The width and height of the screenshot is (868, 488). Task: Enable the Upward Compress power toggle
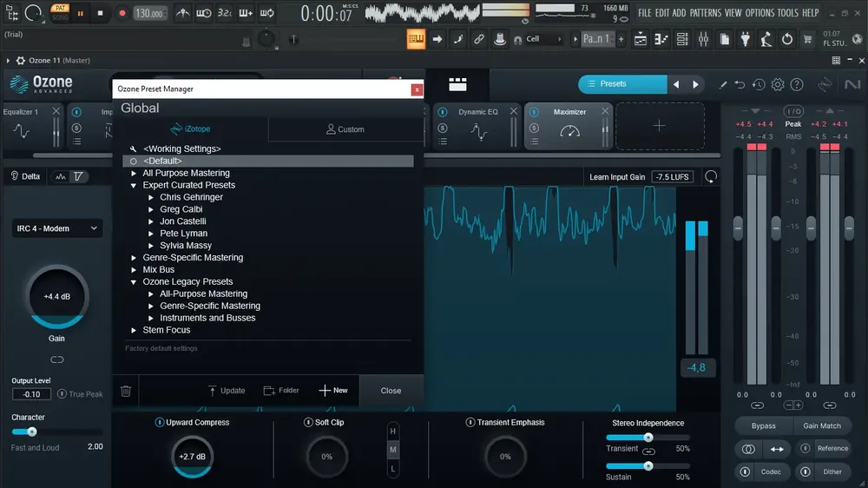point(160,422)
